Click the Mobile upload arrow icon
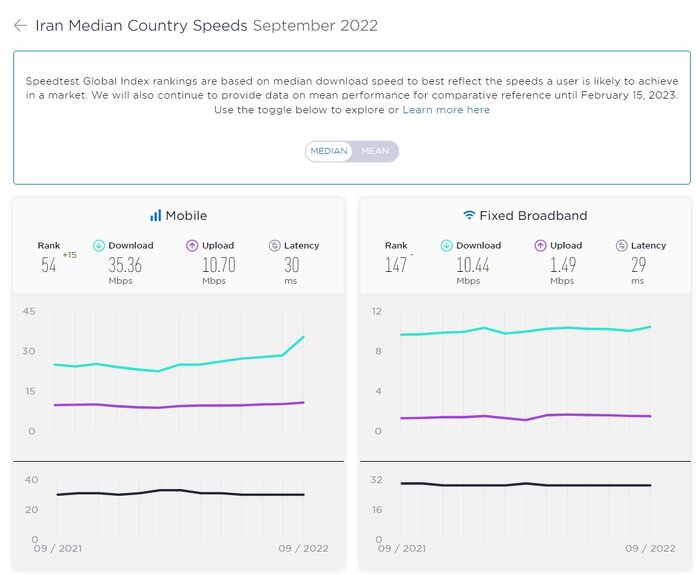 [x=192, y=245]
